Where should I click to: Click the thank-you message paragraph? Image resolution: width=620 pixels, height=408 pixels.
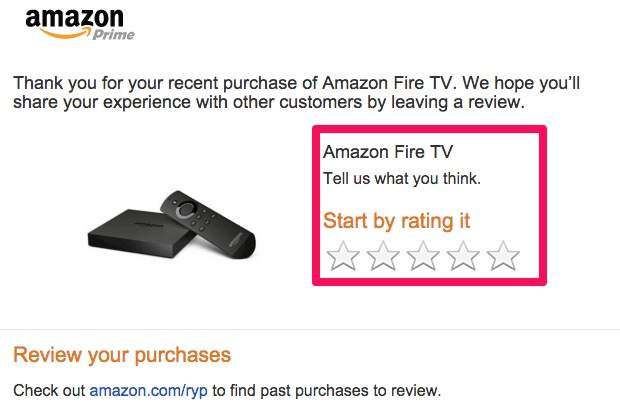click(x=297, y=93)
